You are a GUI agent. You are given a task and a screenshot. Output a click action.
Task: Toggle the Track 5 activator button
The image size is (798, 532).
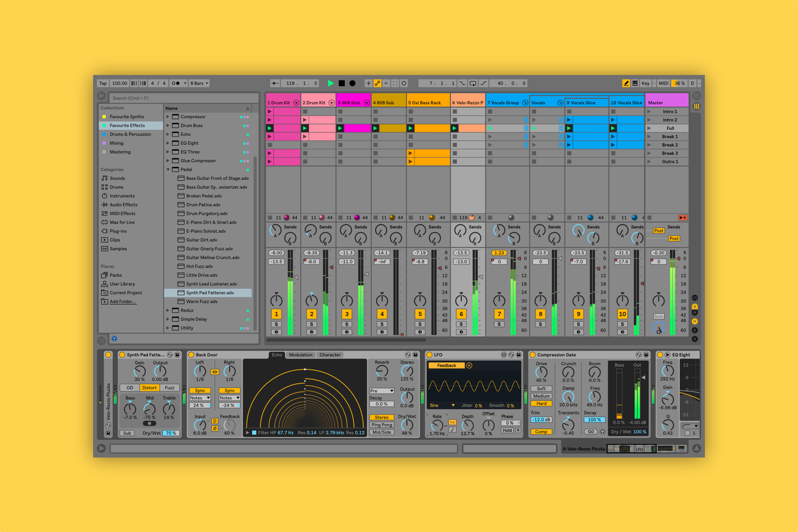point(420,314)
